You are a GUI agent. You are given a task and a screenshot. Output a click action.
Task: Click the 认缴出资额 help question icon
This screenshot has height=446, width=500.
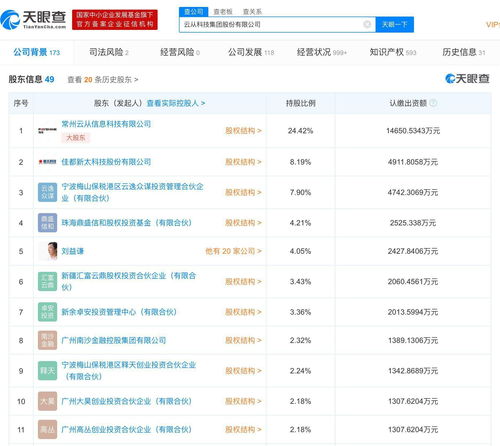click(x=433, y=103)
